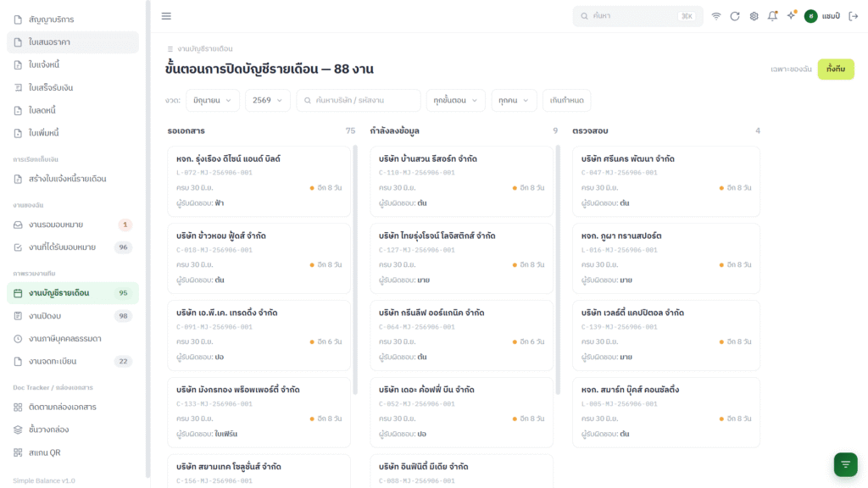Open card บริษัท บ้านสวน รีสอร์ท จำกัด
Image resolution: width=868 pixels, height=488 pixels.
pos(461,181)
